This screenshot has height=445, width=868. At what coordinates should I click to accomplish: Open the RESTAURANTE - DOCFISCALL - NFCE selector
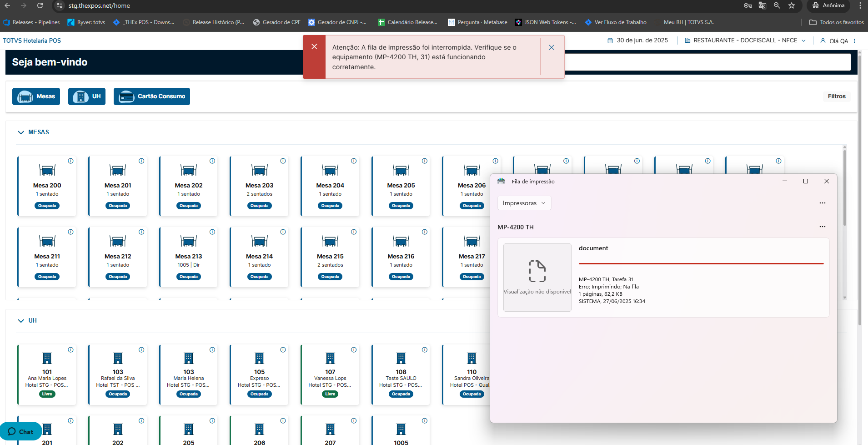pos(745,40)
